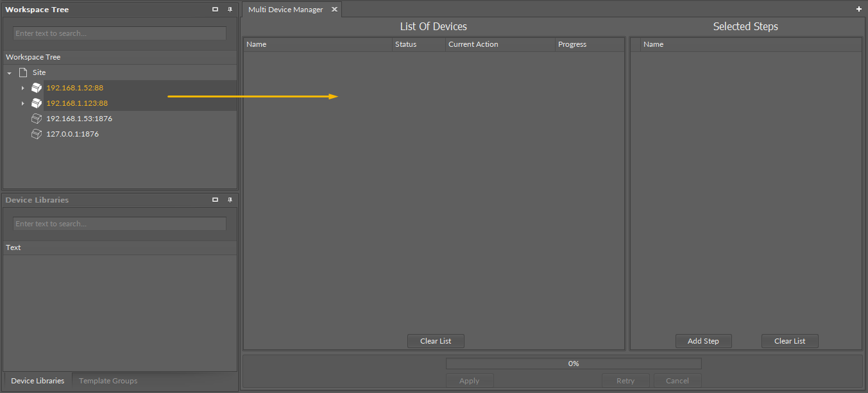Expand the 192.168.1.52:88 node
Image resolution: width=868 pixels, height=393 pixels.
pyautogui.click(x=23, y=88)
